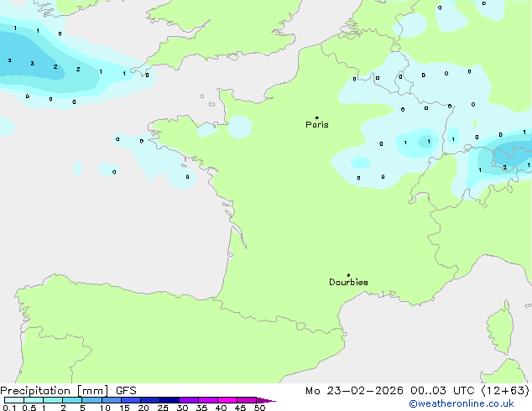Click the legend value label '15'
Screen dimensions: 532x411
pos(124,408)
